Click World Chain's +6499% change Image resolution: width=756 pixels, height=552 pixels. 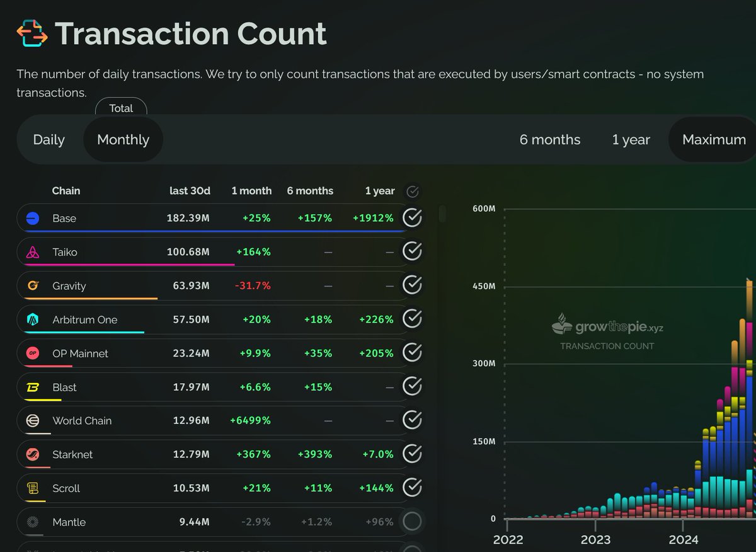pos(250,420)
